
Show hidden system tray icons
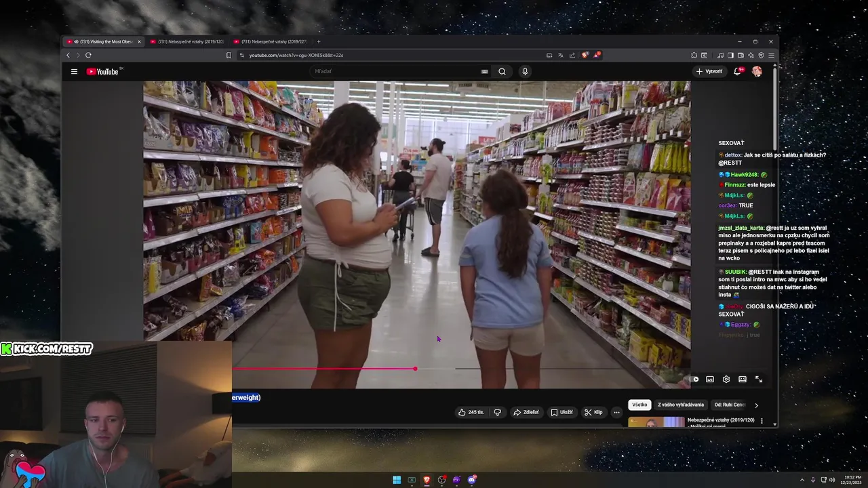(802, 480)
